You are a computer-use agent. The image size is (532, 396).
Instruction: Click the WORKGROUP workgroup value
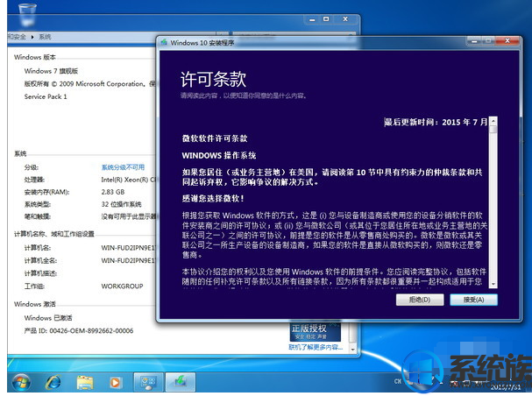point(122,286)
